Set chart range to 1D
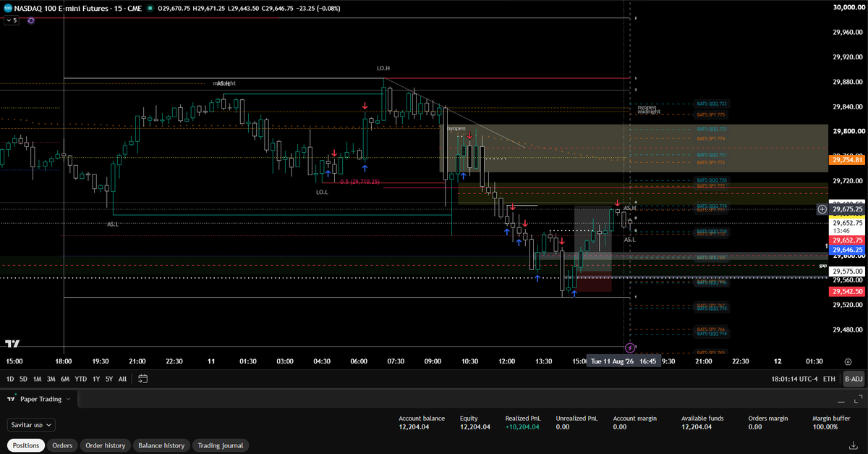The height and width of the screenshot is (454, 868). tap(10, 379)
